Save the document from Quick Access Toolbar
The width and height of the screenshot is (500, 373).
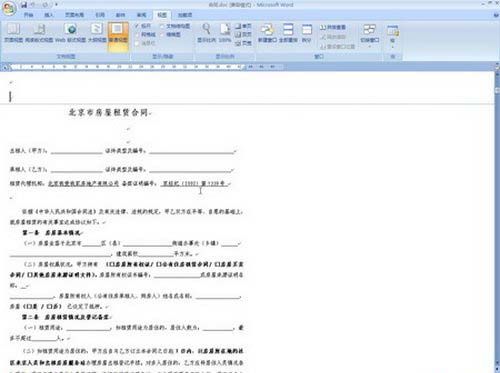(x=24, y=5)
